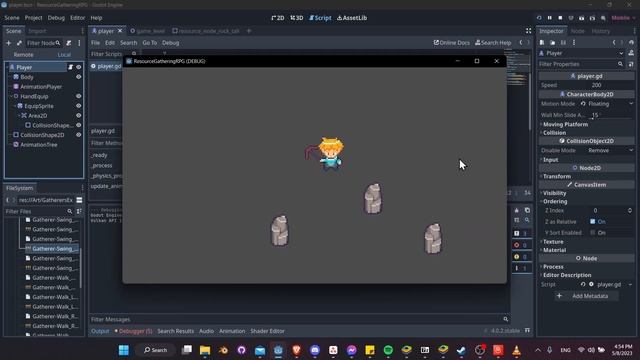Open script editor Go To menu

pos(149,43)
